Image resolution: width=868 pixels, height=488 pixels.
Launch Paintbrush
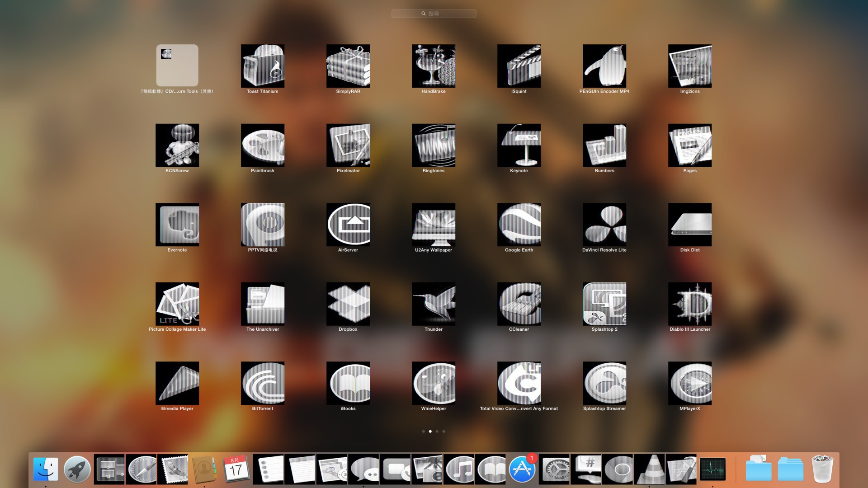(263, 145)
